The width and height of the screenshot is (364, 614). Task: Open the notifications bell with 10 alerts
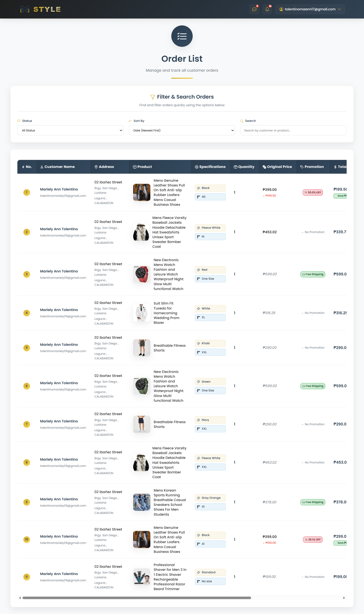coord(267,9)
